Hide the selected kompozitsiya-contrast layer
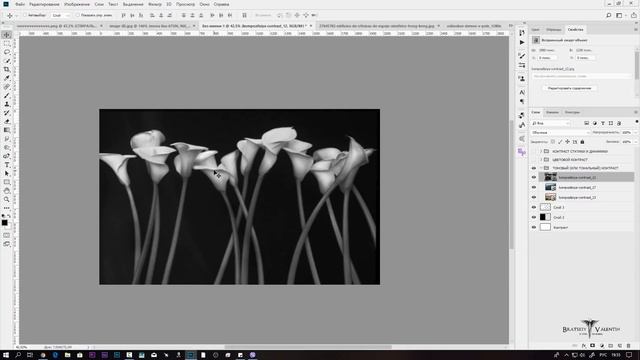Screen dimensions: 640x360 [533, 177]
